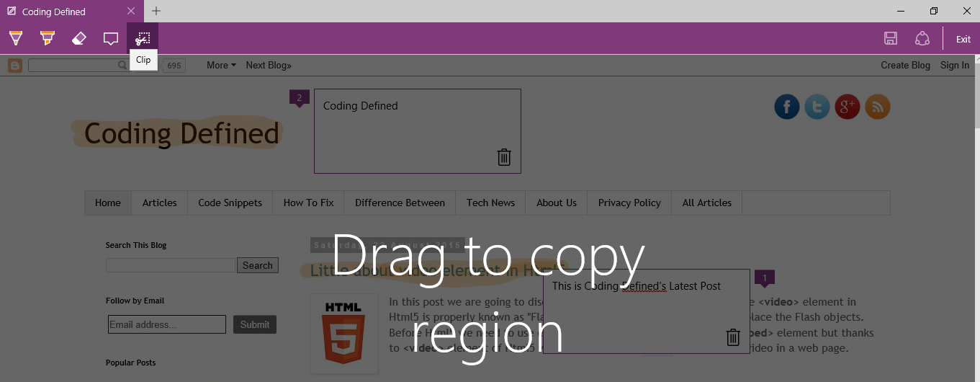The image size is (980, 382).
Task: Open About Us page
Action: (557, 203)
